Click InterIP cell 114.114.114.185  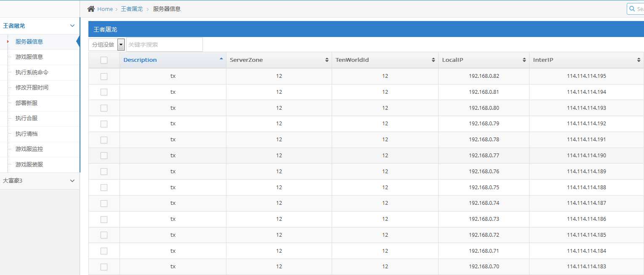tap(586, 235)
